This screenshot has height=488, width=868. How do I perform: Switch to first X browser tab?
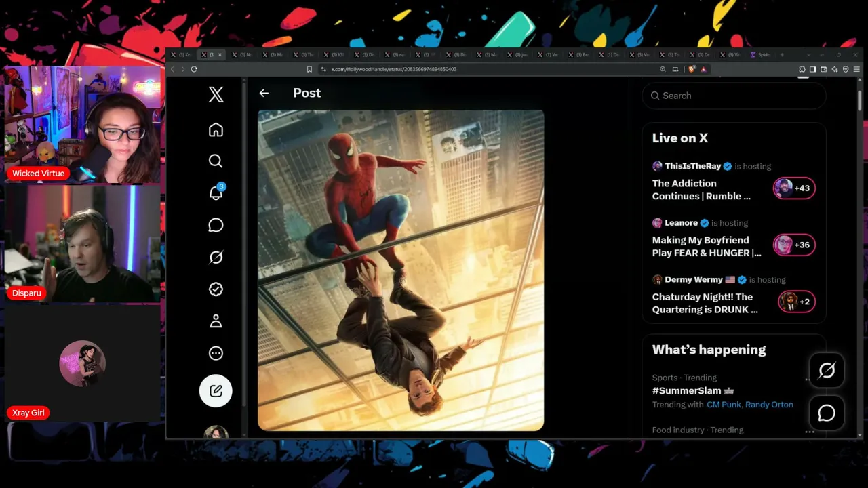click(181, 55)
